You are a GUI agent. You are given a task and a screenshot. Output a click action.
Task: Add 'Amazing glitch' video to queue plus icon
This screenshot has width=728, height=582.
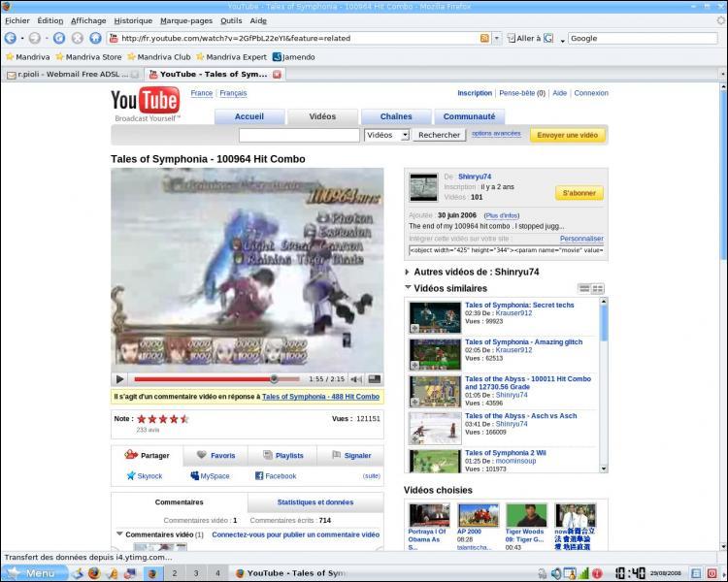(414, 366)
